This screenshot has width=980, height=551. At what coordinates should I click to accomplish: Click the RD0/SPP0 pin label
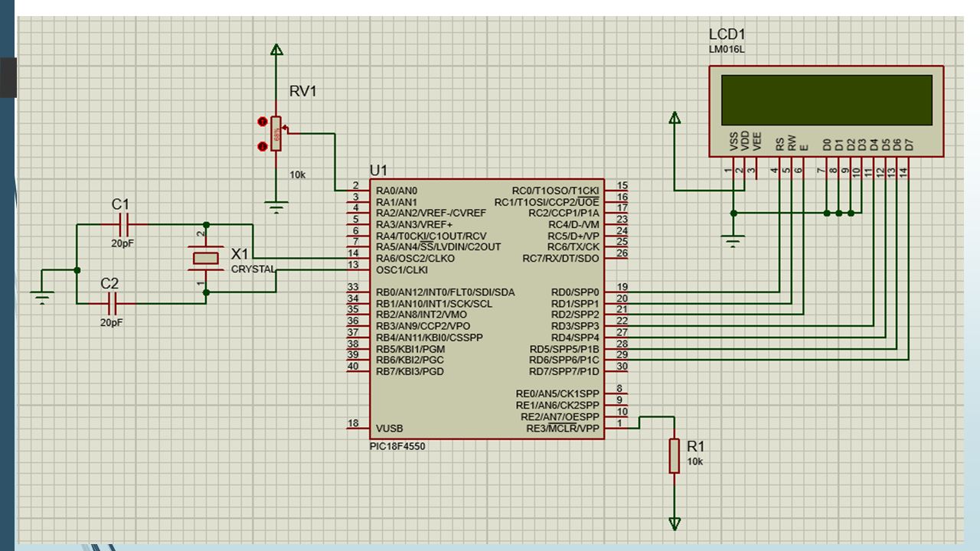coord(575,292)
